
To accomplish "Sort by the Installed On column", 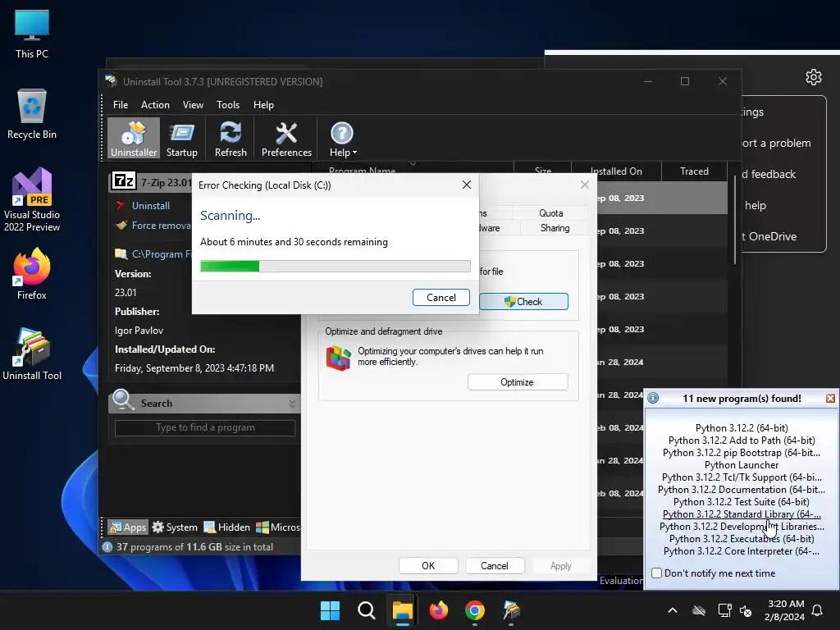I will point(616,171).
